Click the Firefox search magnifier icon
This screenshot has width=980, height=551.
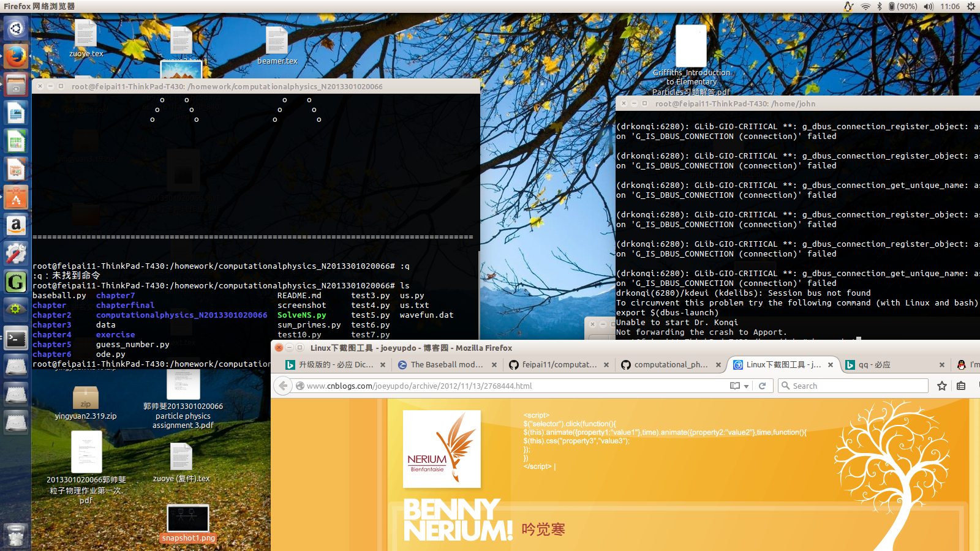pos(785,386)
